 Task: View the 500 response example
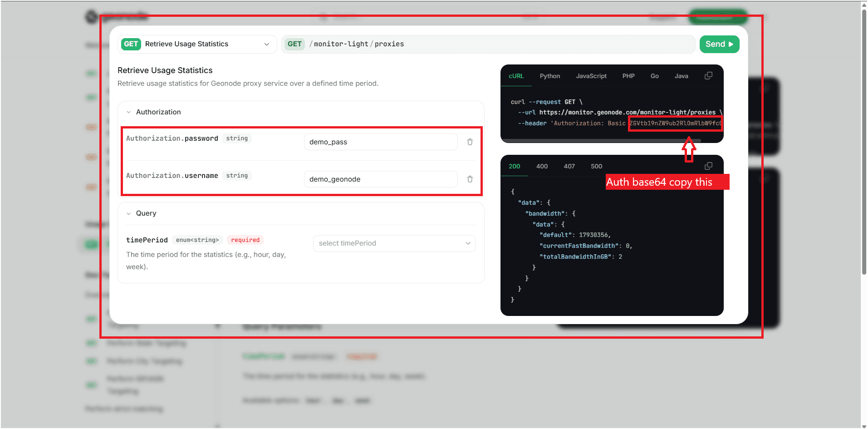596,166
